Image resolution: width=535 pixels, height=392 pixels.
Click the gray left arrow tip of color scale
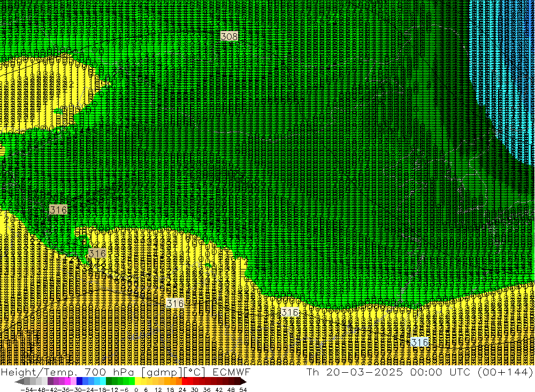(x=19, y=381)
